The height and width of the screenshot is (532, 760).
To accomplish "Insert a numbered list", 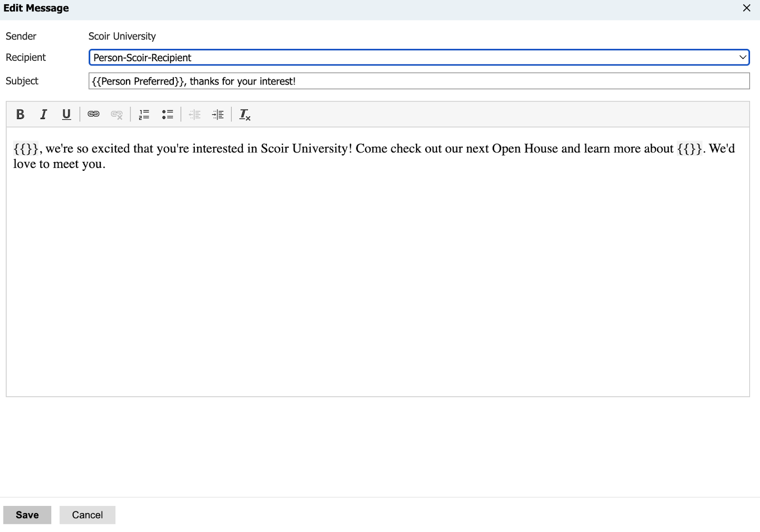I will point(144,114).
